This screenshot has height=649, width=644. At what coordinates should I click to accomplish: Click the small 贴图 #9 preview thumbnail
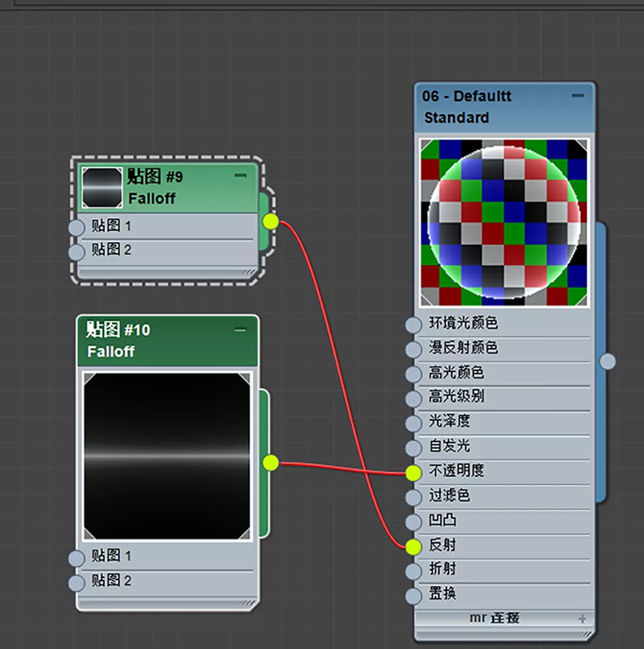tap(101, 187)
